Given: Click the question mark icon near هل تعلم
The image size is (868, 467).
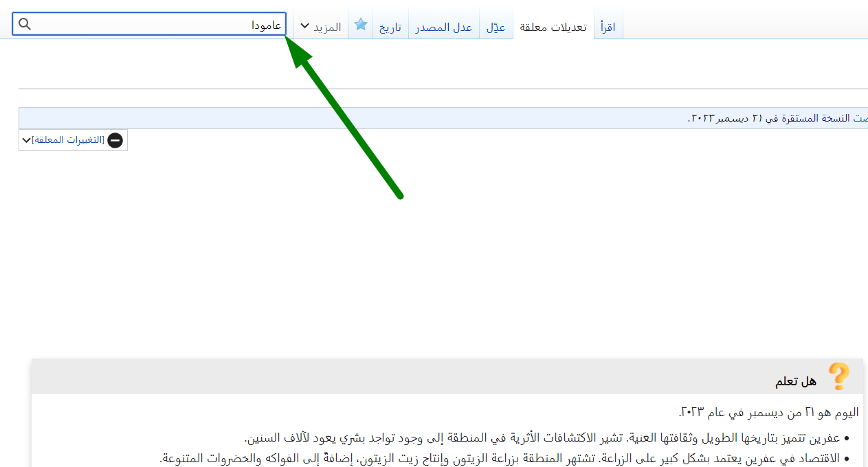Looking at the screenshot, I should point(838,376).
